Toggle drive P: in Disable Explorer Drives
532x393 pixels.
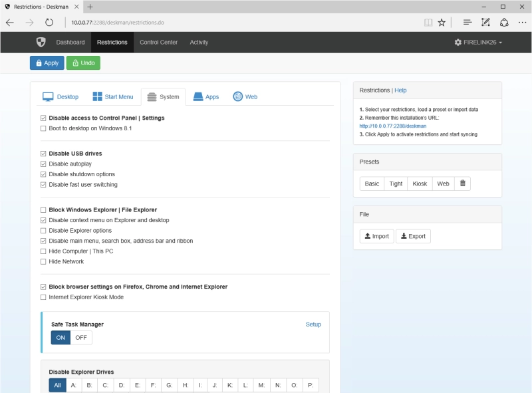point(311,385)
